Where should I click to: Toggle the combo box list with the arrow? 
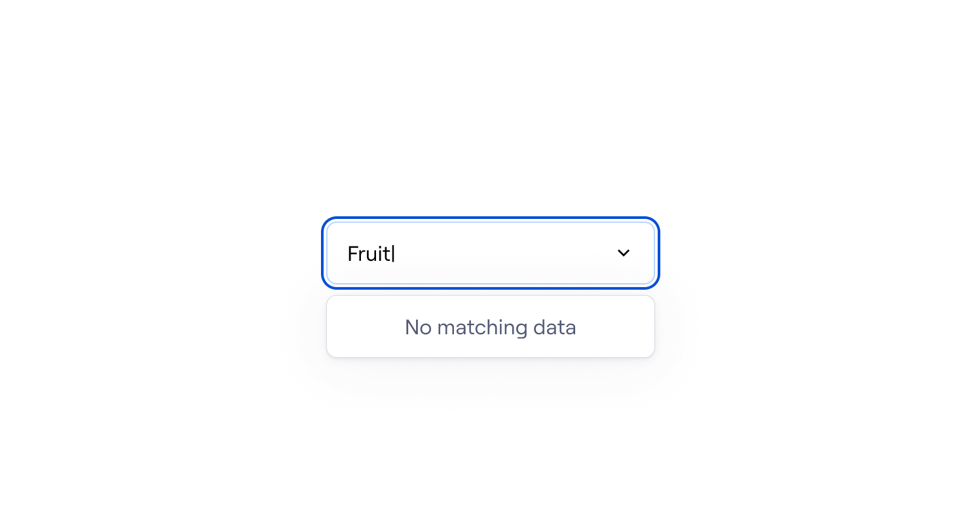coord(623,253)
